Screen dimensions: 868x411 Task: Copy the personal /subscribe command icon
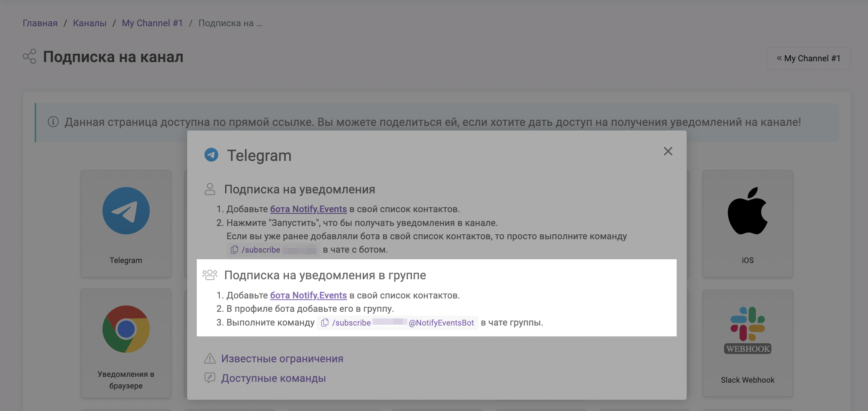(x=234, y=249)
